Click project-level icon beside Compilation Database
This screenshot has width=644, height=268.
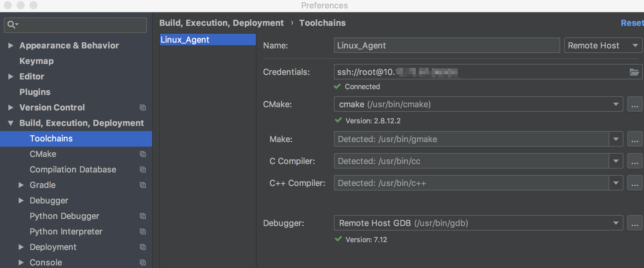click(x=143, y=170)
